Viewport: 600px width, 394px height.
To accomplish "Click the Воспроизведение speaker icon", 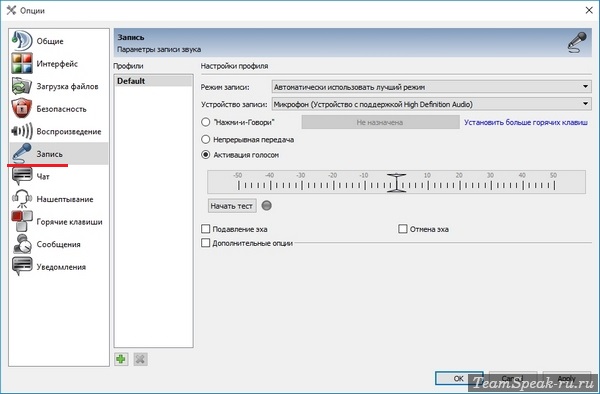I will pos(21,131).
